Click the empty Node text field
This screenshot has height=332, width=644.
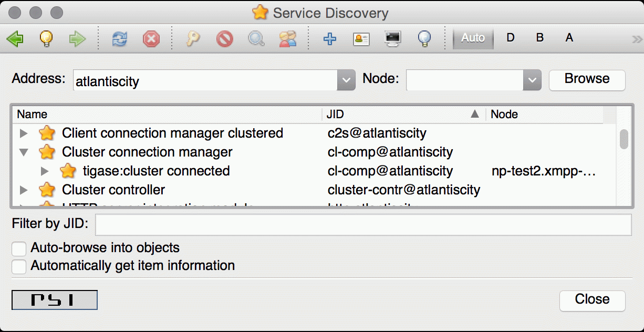[x=465, y=80]
